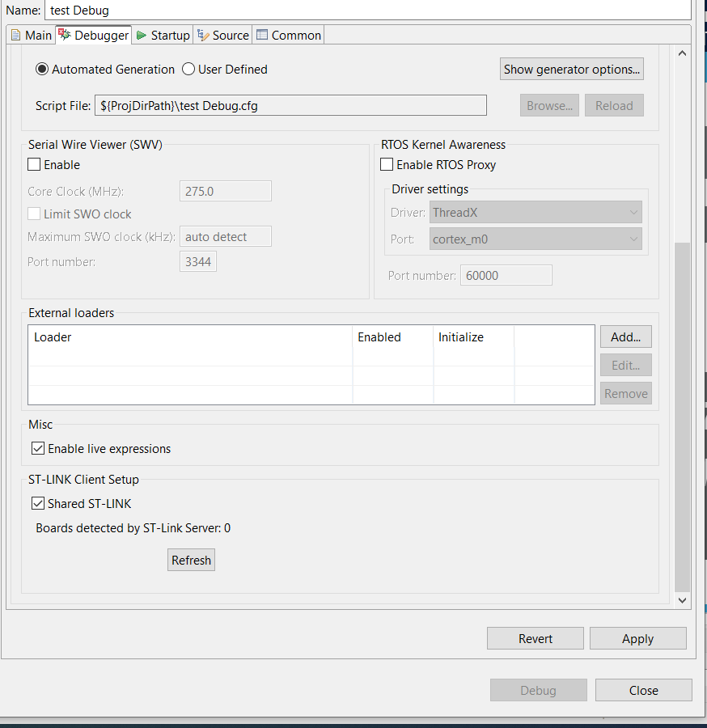Uncheck Shared ST-LINK
The height and width of the screenshot is (728, 707).
38,503
